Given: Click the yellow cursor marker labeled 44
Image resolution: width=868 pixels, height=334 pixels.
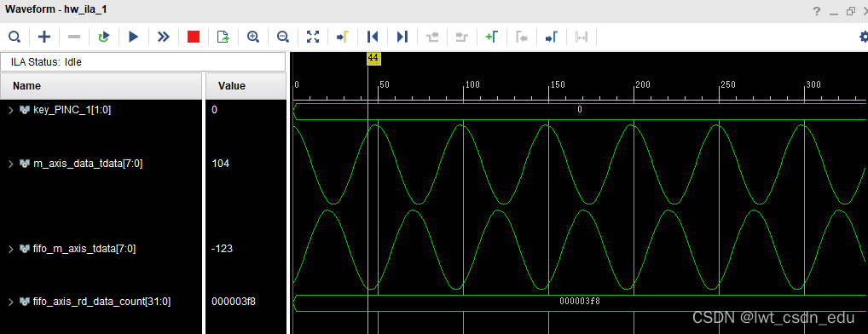Looking at the screenshot, I should 373,58.
